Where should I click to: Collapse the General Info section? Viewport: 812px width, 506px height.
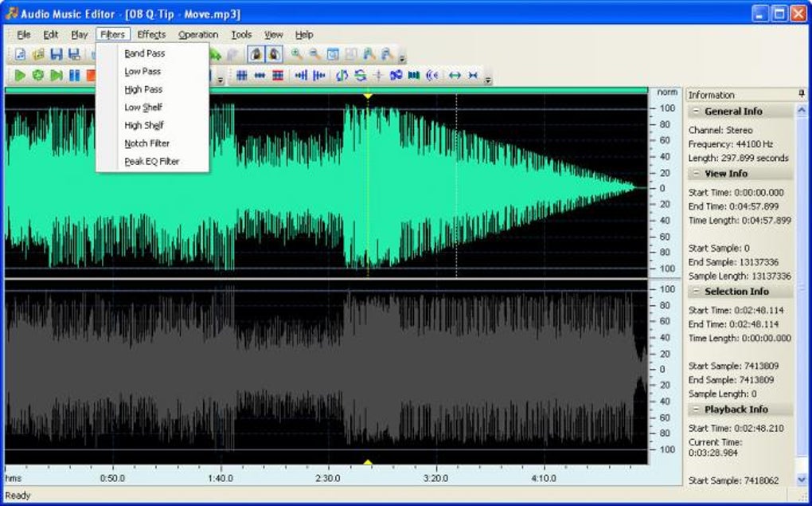pyautogui.click(x=696, y=112)
